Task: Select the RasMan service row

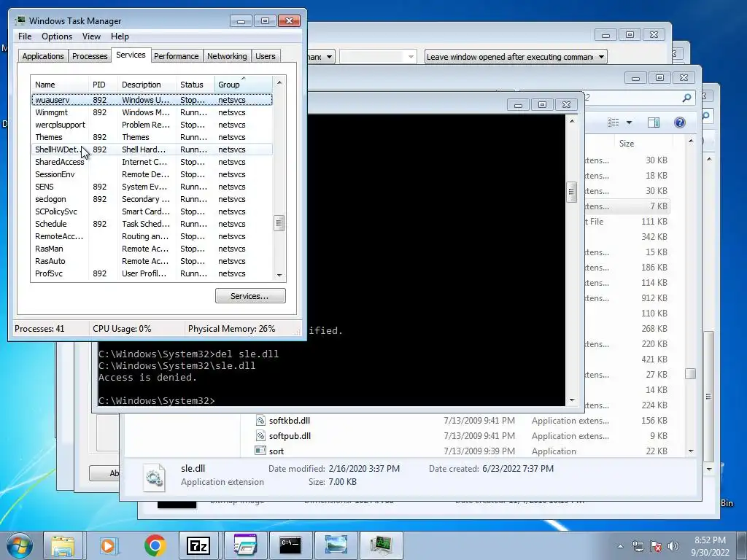Action: [x=152, y=249]
